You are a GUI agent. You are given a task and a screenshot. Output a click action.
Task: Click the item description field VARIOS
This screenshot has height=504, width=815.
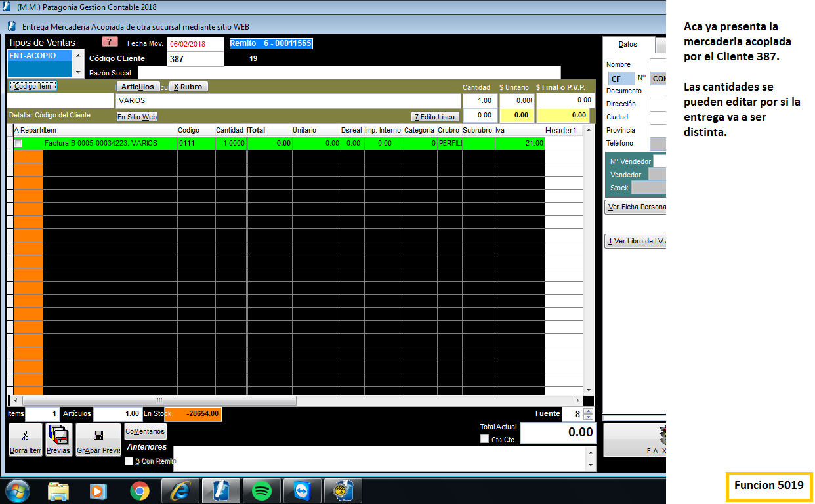[287, 100]
